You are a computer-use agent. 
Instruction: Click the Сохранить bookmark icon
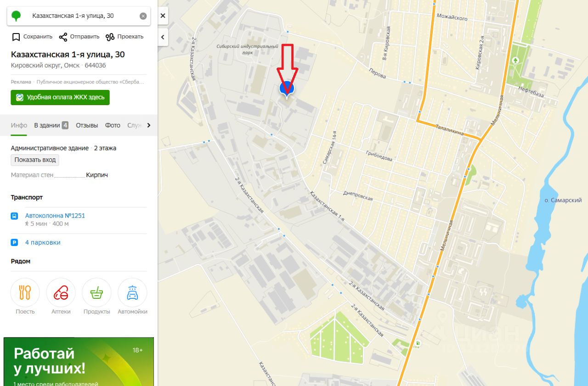coord(16,37)
